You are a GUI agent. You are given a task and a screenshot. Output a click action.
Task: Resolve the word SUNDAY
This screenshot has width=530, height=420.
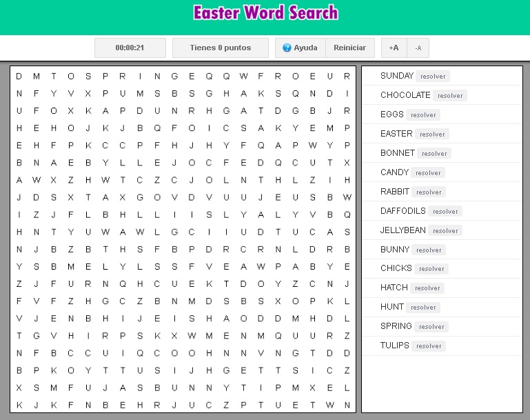[433, 77]
